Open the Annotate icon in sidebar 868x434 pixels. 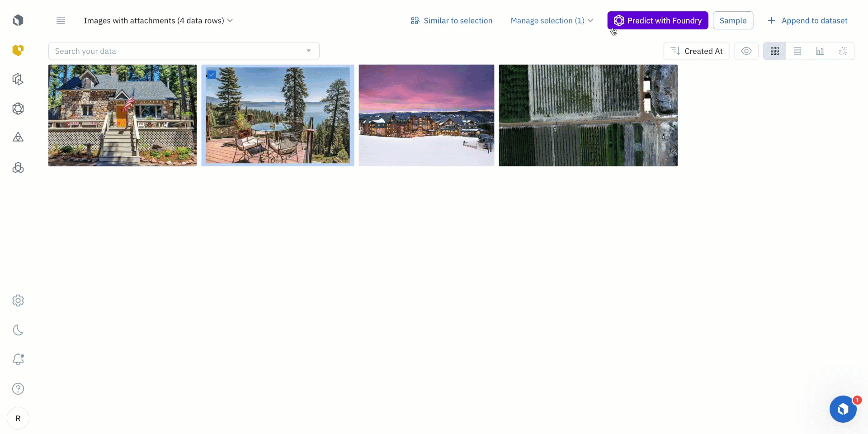(18, 79)
